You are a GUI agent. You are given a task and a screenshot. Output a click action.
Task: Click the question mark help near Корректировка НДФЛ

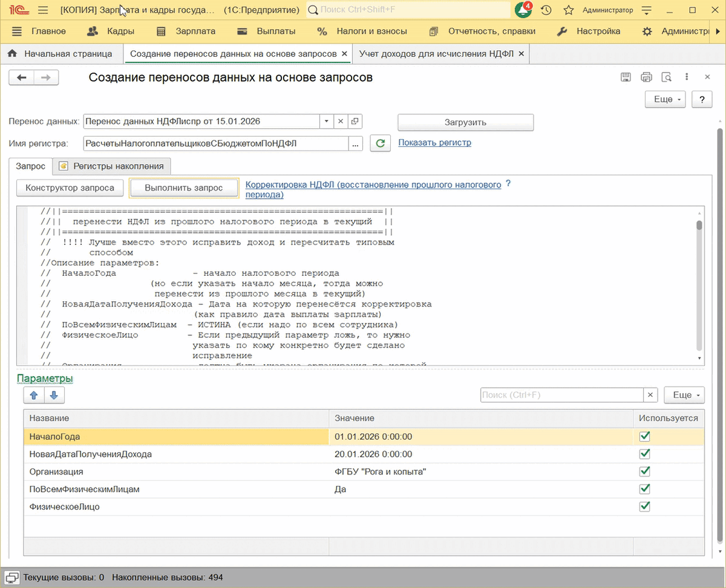(508, 184)
